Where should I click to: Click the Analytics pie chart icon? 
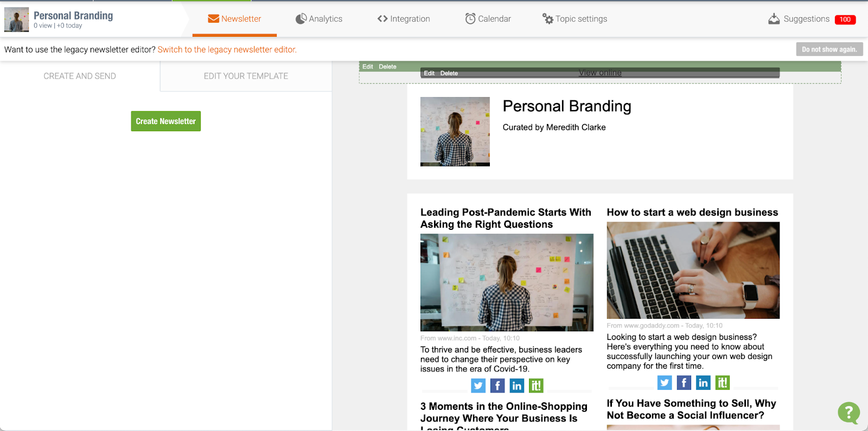pos(301,19)
